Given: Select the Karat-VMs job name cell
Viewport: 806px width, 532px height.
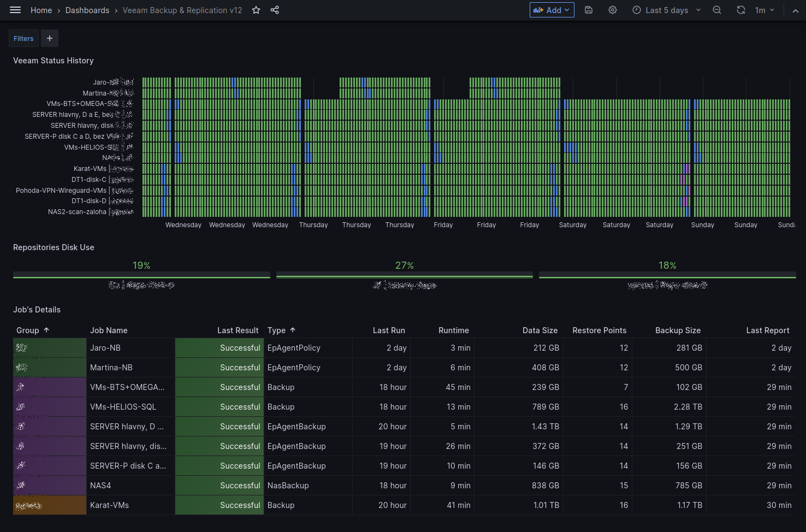Looking at the screenshot, I should 131,505.
